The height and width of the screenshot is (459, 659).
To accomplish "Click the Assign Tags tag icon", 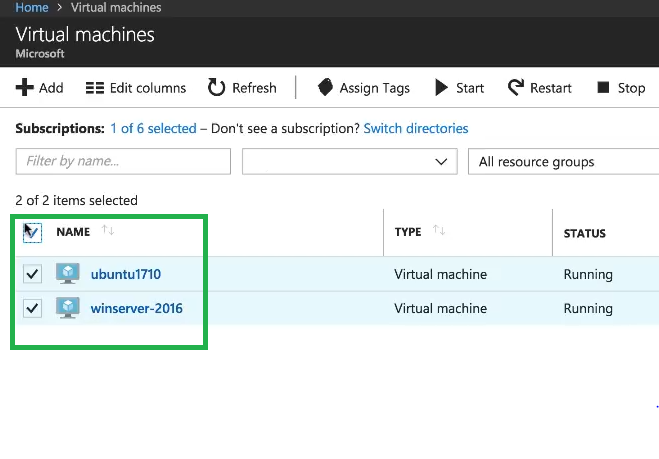I will (325, 87).
